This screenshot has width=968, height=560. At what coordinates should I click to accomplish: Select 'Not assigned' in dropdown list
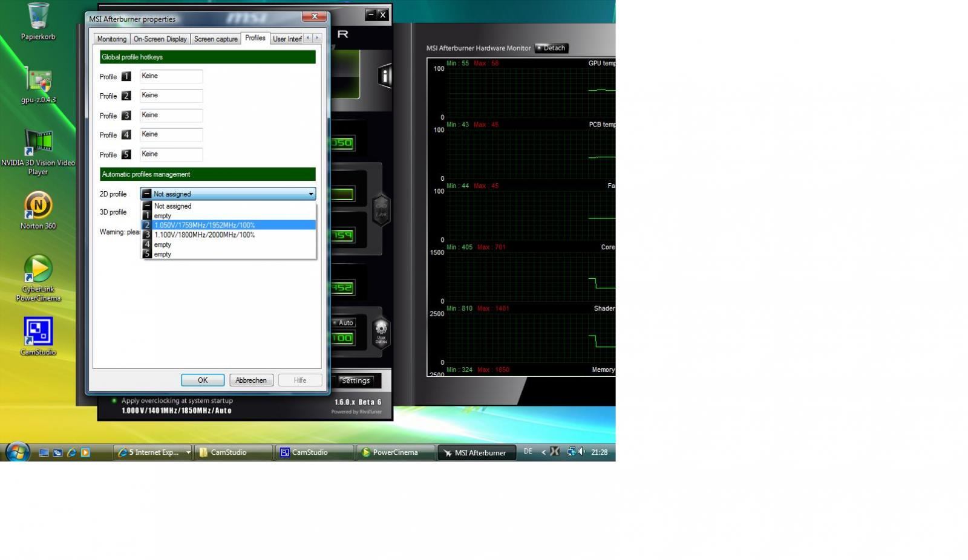coord(229,206)
